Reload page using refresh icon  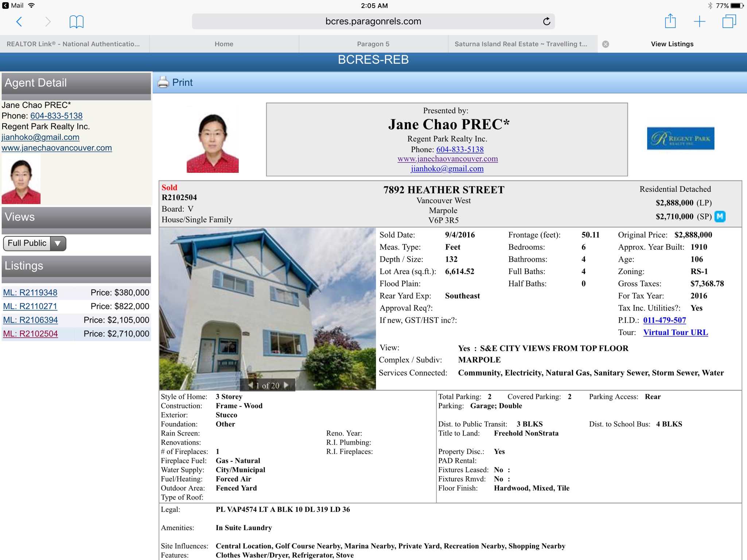click(x=546, y=22)
